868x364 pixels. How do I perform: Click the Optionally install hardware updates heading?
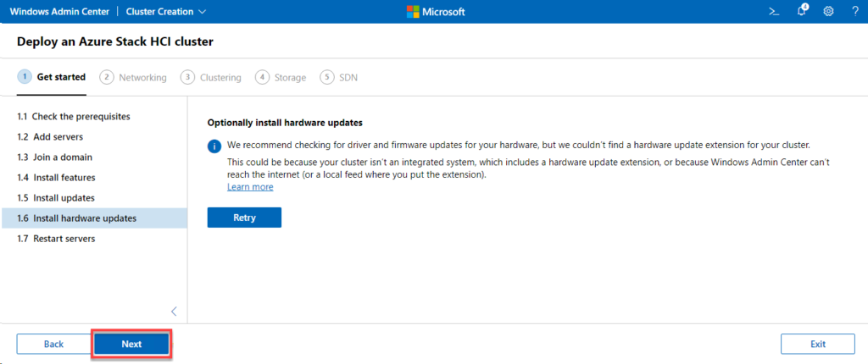[285, 122]
